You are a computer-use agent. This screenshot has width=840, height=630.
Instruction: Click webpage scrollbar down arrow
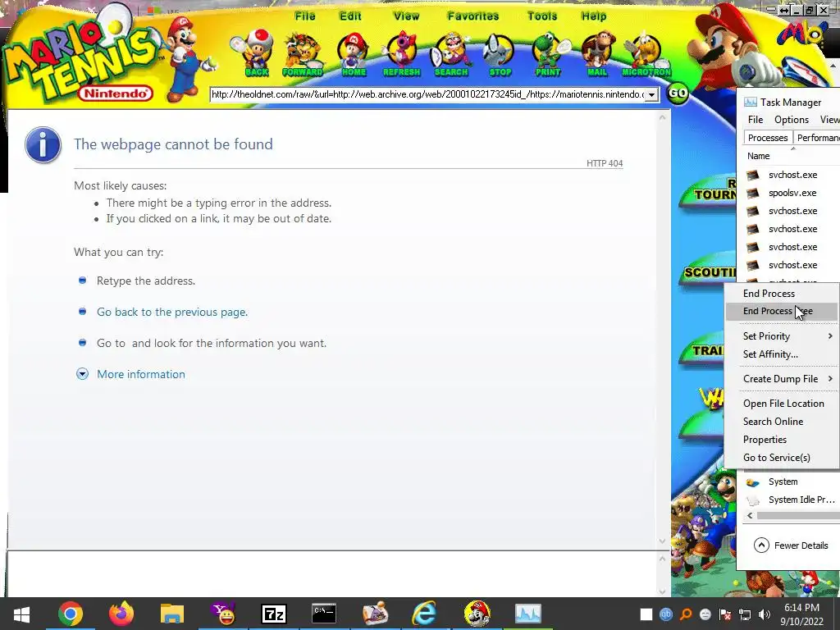tap(663, 541)
